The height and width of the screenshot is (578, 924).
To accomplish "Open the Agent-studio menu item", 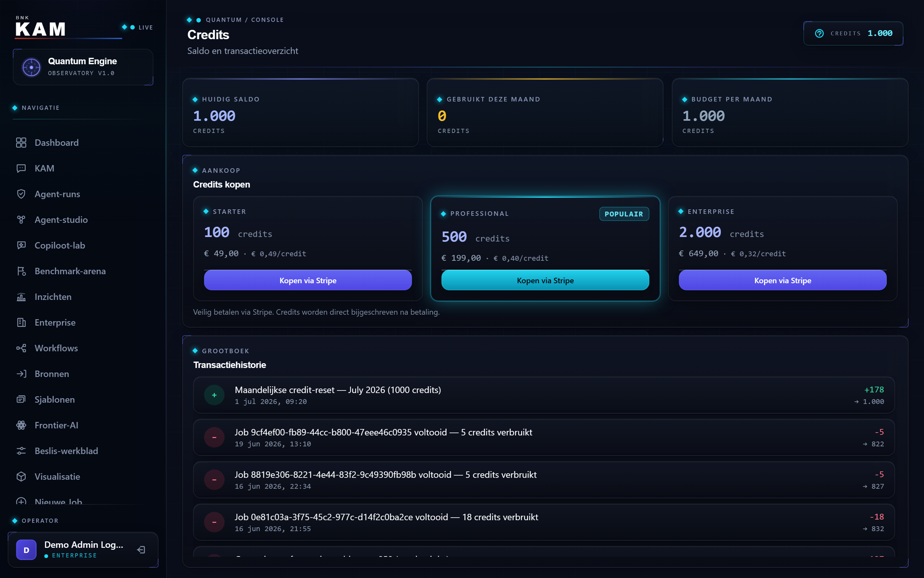I will coord(83,219).
